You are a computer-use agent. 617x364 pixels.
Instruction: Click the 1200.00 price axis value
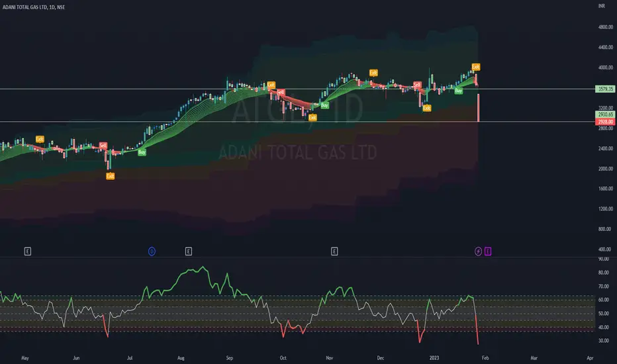(606, 208)
